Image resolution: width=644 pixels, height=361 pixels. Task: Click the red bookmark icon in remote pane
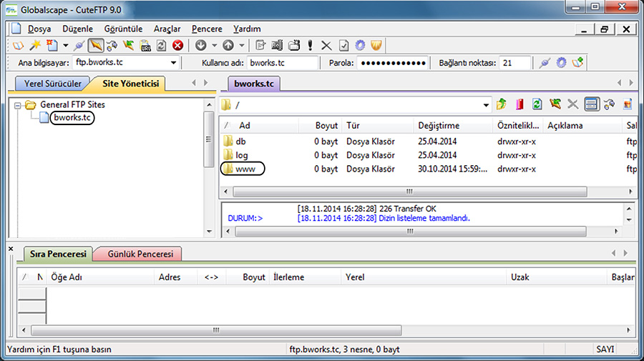pyautogui.click(x=519, y=104)
